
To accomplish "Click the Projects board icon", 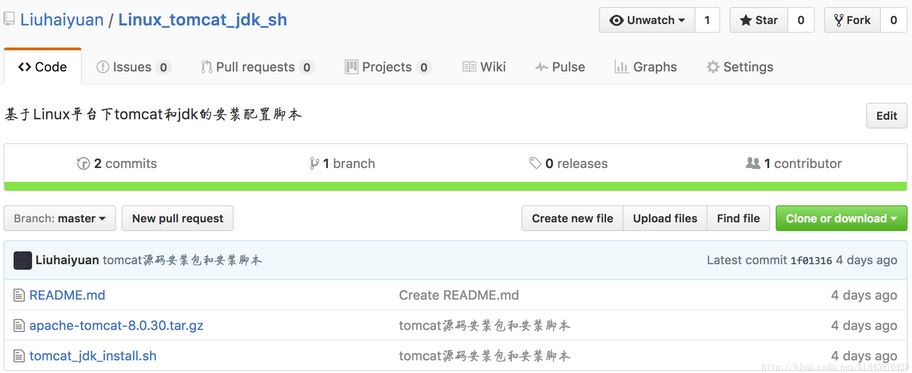I will pyautogui.click(x=351, y=67).
